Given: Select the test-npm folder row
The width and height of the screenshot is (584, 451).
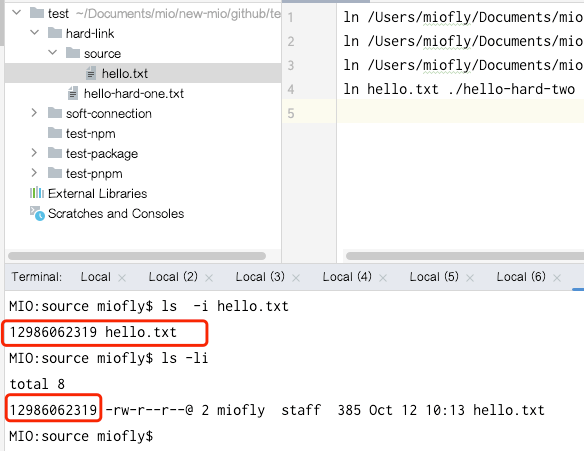Looking at the screenshot, I should click(143, 133).
